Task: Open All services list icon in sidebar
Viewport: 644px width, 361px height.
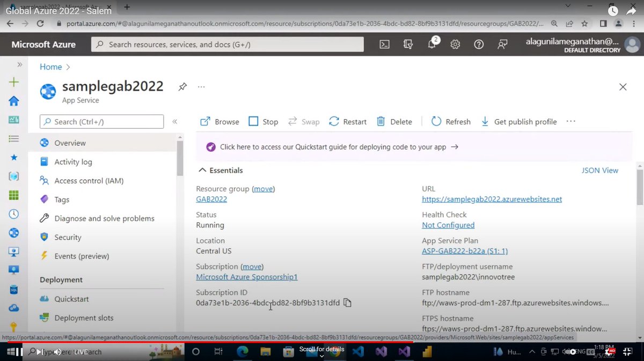Action: 14,138
